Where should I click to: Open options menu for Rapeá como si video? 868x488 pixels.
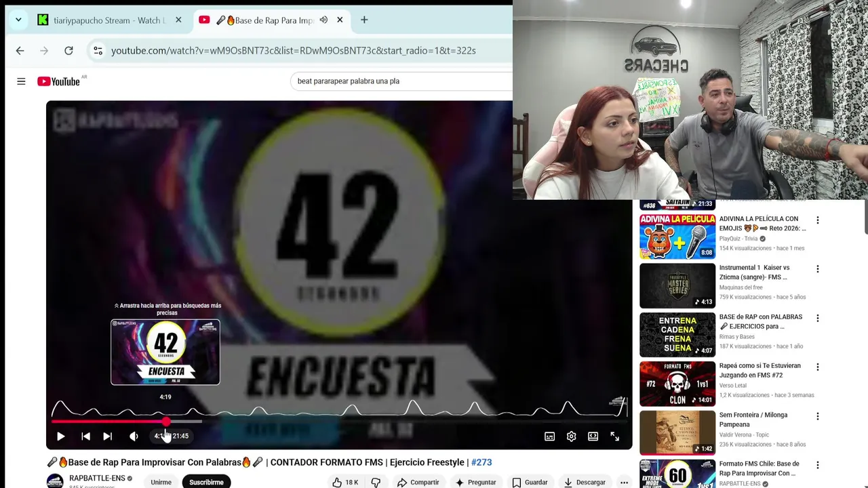[818, 367]
